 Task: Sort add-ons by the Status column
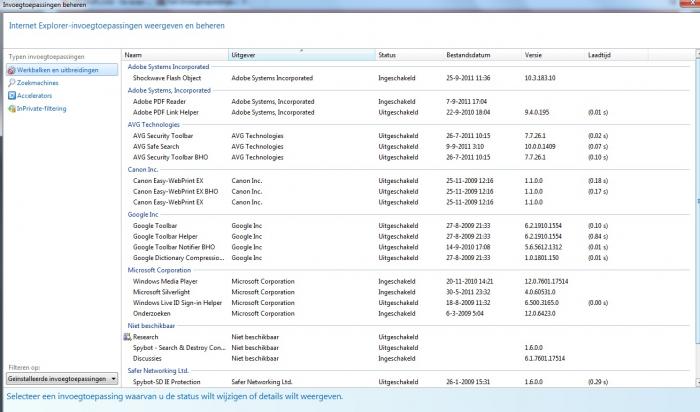pyautogui.click(x=409, y=55)
